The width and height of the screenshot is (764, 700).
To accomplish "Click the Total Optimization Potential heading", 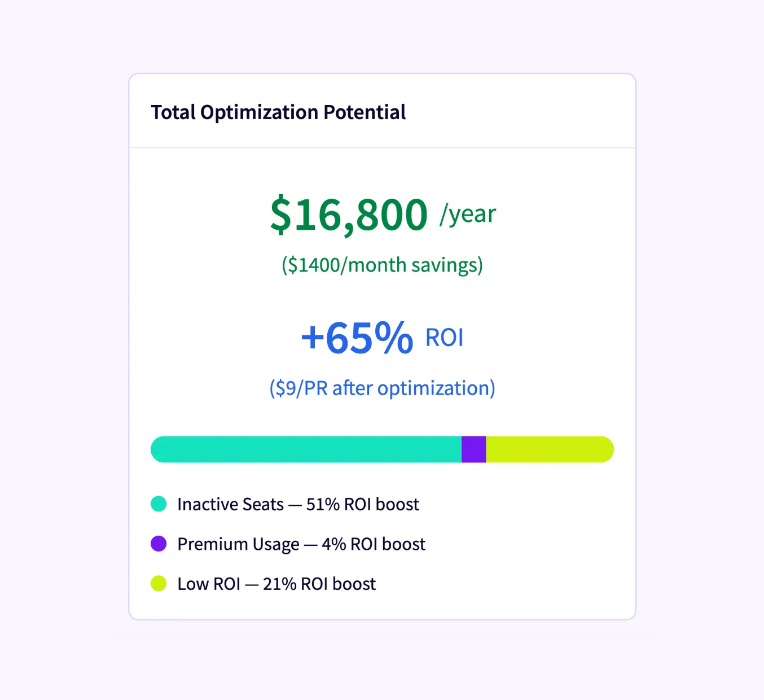I will 278,112.
